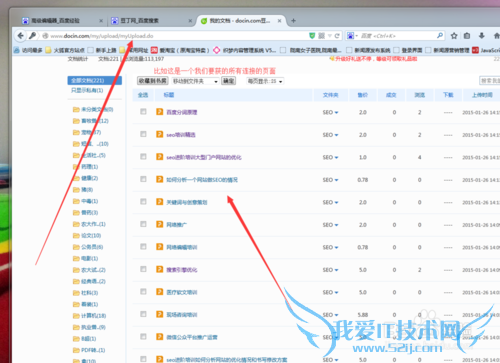The image size is (500, 363).
Task: Click the 爱淘宝 bookmark's red icon
Action: (x=154, y=50)
